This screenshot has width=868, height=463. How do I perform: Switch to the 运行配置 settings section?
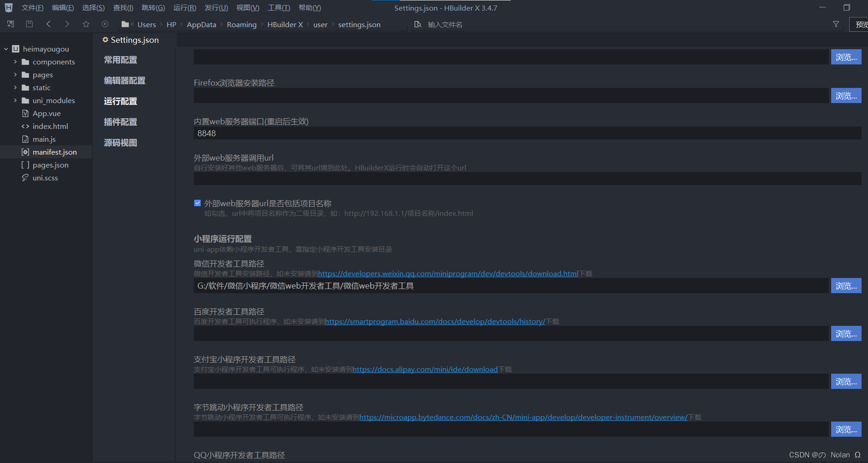(x=120, y=101)
